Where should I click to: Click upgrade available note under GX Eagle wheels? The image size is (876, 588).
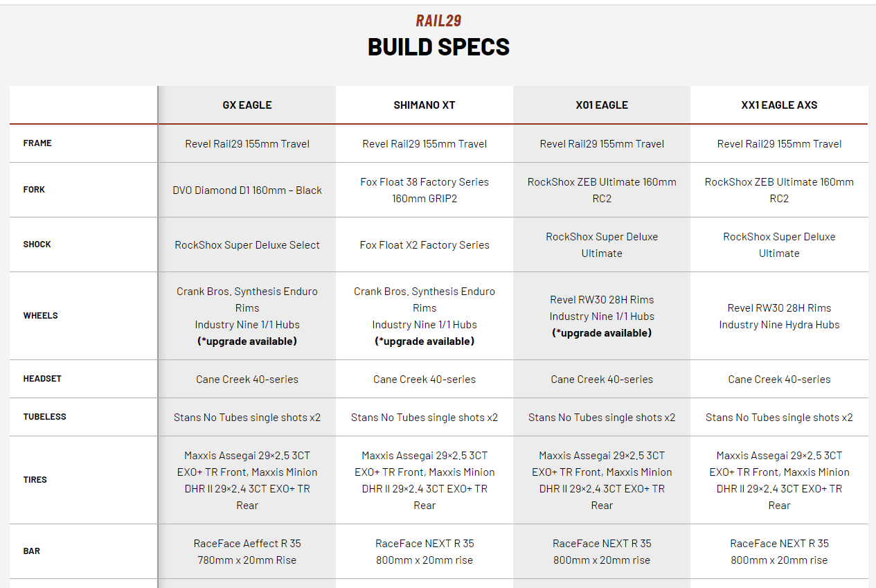tap(247, 341)
